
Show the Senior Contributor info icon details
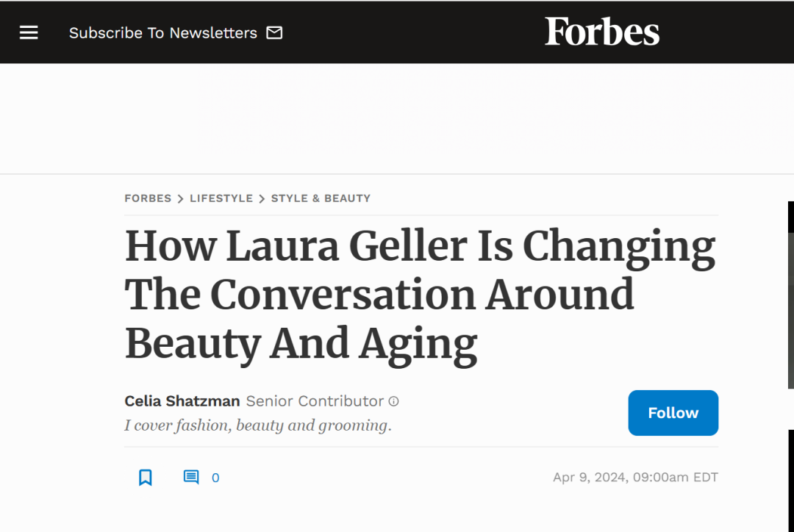pyautogui.click(x=394, y=402)
